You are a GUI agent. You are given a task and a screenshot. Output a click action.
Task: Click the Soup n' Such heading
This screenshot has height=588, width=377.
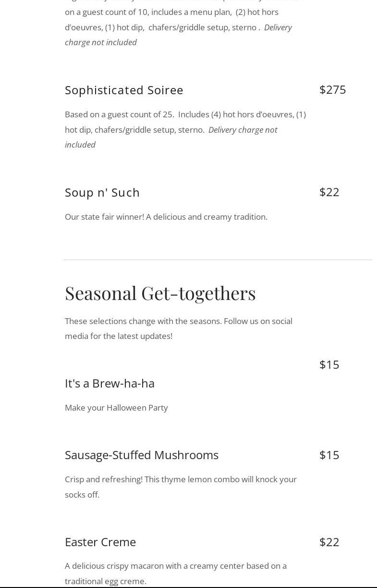102,192
